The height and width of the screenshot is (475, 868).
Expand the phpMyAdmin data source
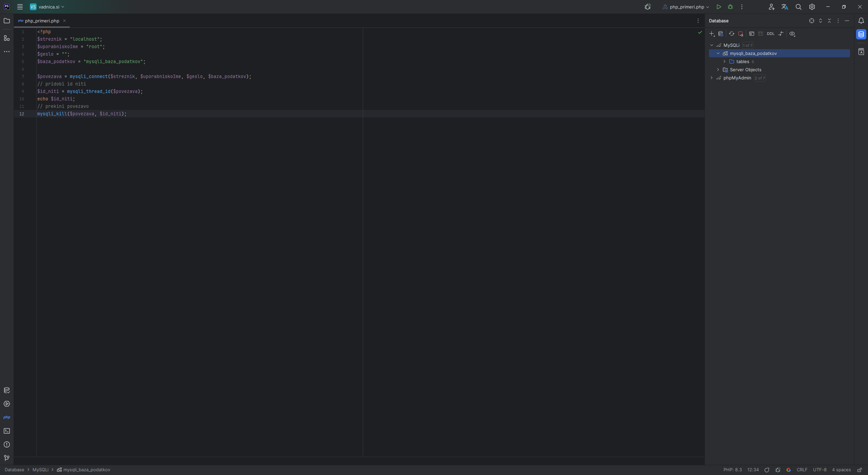(x=711, y=78)
